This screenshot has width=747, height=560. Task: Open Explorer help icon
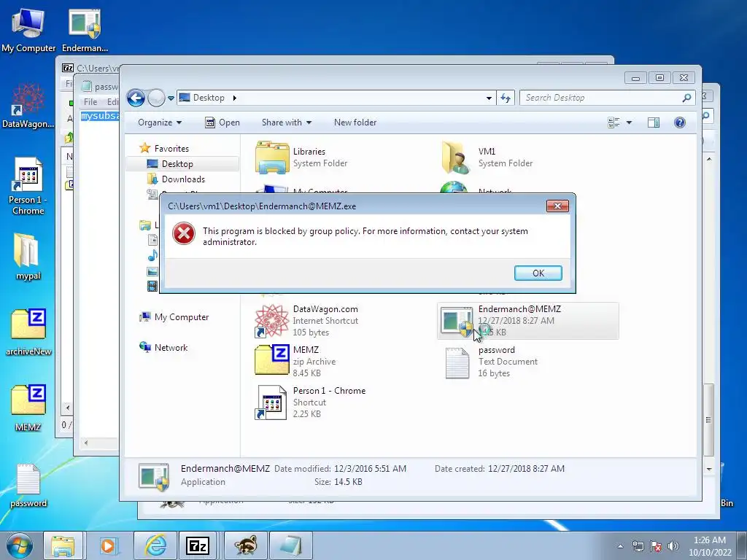click(x=680, y=122)
